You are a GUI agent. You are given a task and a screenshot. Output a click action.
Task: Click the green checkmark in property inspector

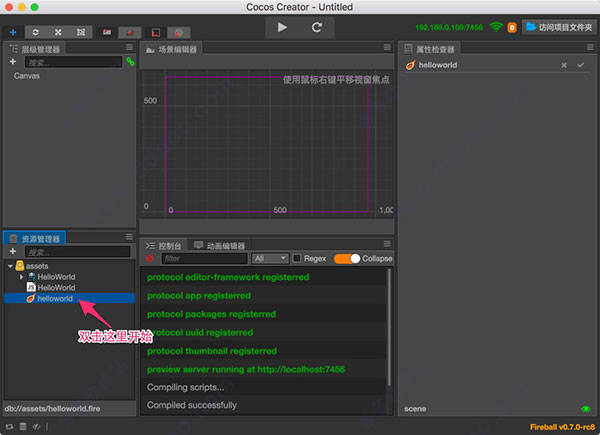pos(580,65)
